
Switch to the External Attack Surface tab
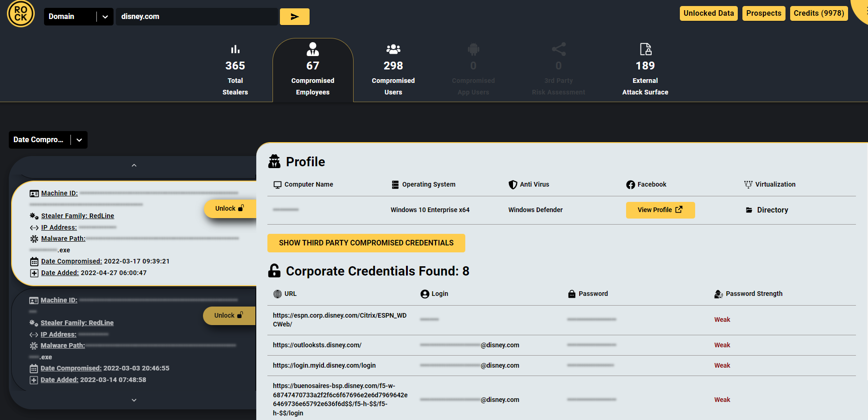(x=646, y=70)
